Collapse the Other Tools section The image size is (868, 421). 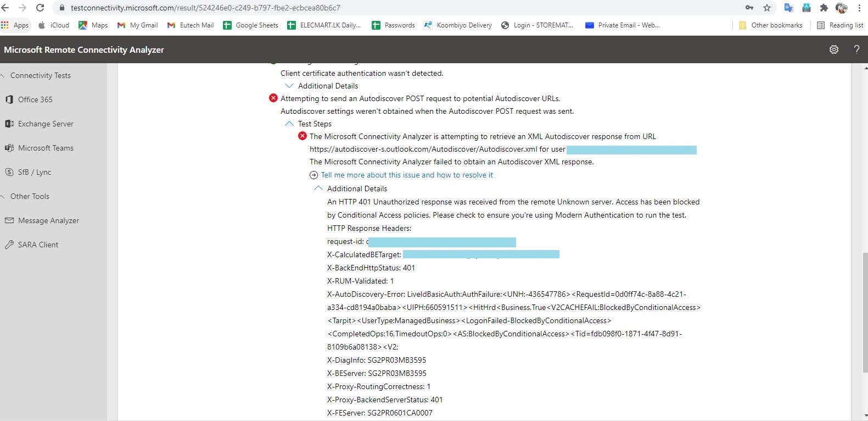(x=3, y=196)
